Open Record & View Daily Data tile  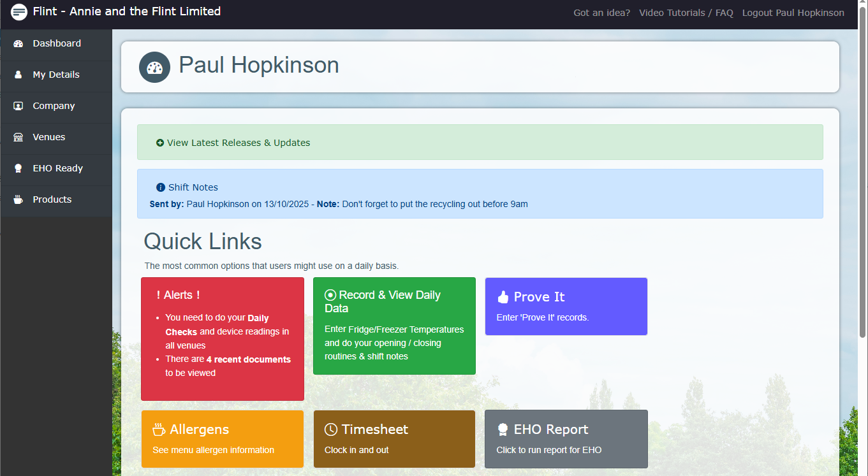(394, 326)
